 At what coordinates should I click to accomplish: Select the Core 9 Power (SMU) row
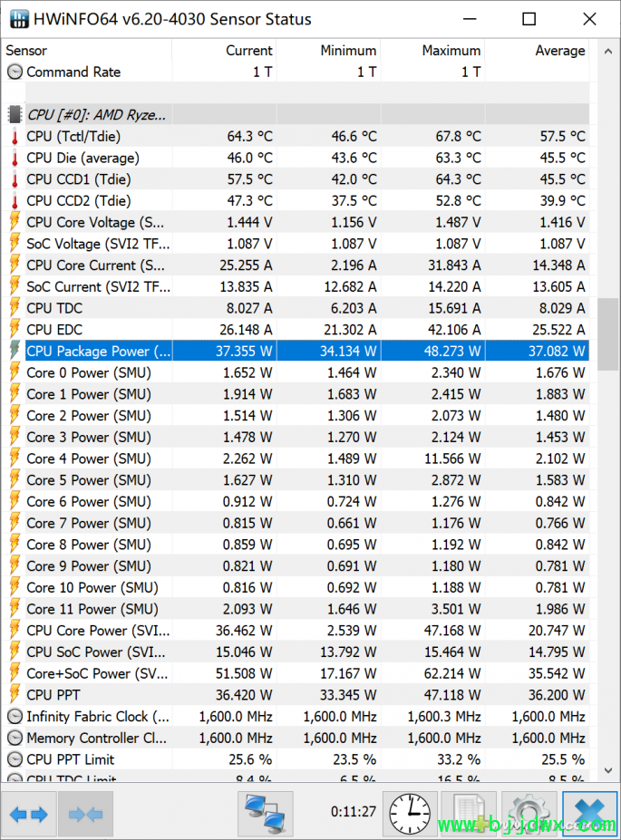click(x=296, y=565)
